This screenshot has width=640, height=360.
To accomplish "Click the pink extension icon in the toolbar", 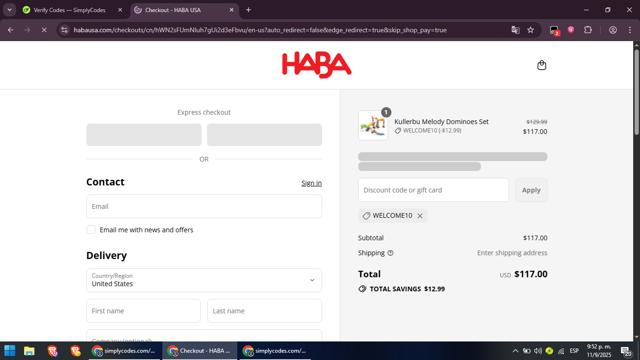I will coord(571,30).
